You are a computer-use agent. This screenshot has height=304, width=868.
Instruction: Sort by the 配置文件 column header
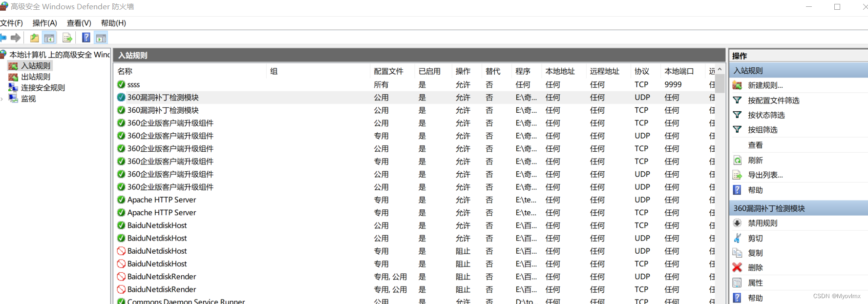[x=393, y=71]
